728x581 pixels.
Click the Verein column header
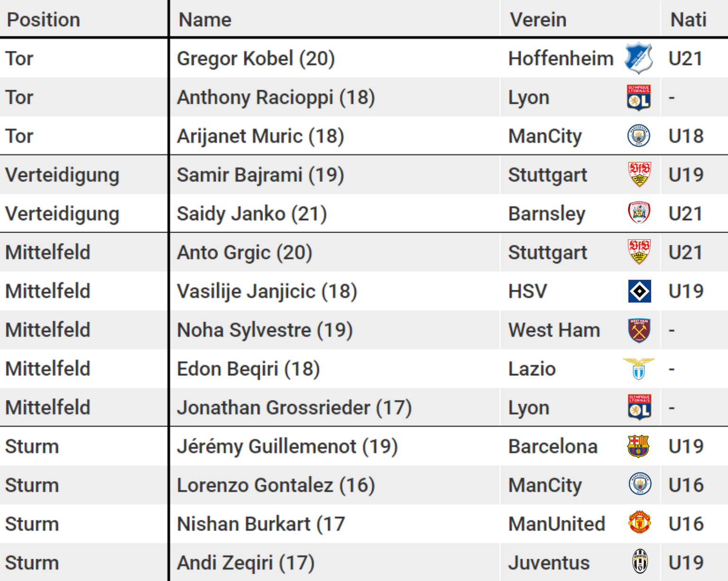click(538, 20)
